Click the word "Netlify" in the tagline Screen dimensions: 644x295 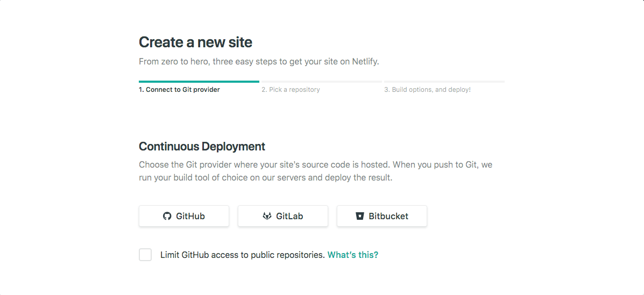tap(365, 61)
